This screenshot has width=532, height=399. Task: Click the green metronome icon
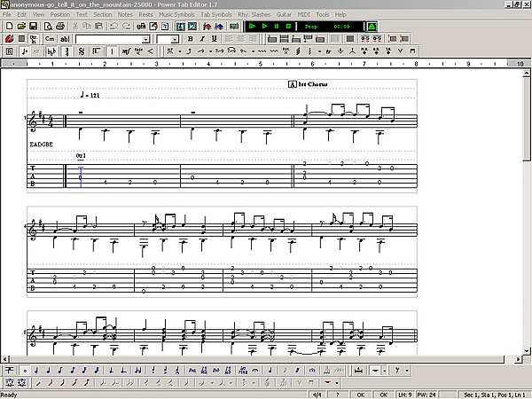(372, 27)
